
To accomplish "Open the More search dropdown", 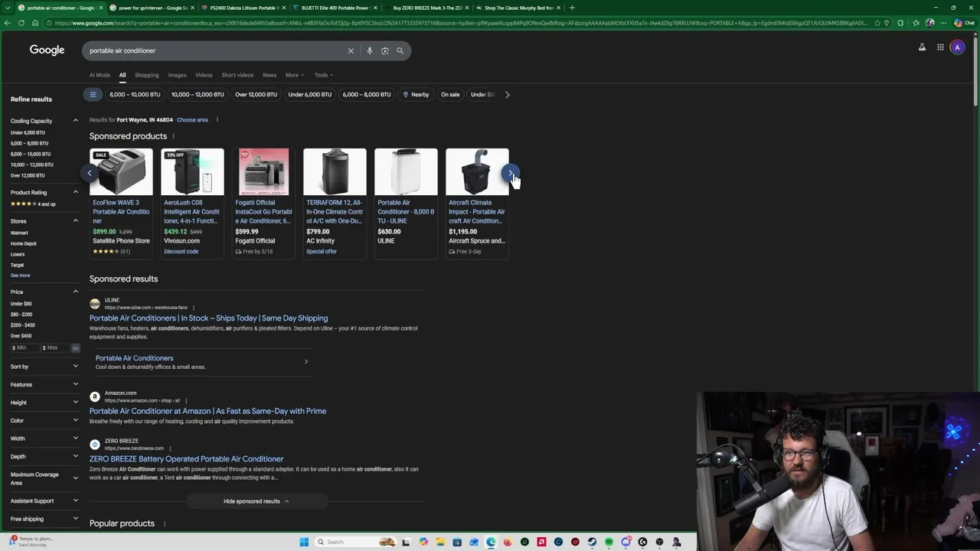I will point(294,75).
